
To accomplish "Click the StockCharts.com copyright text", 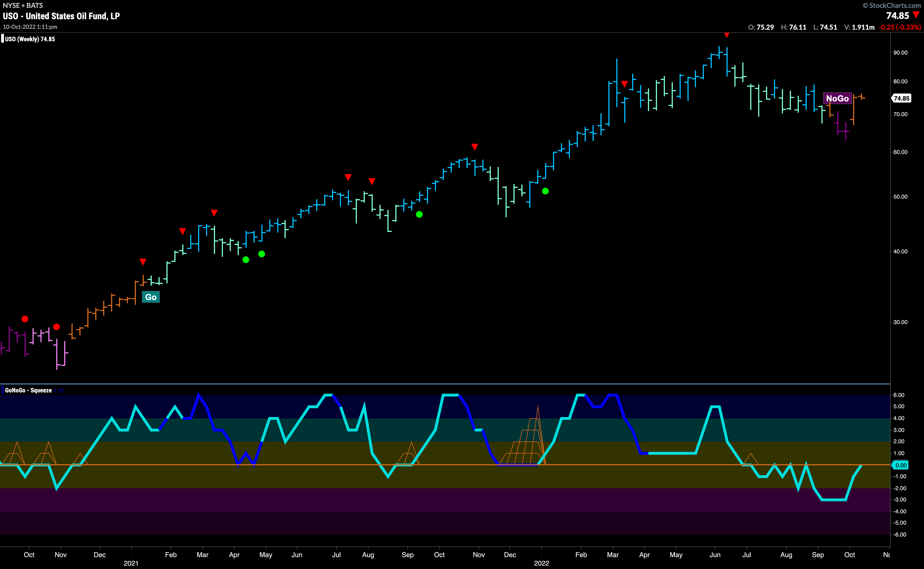I will tap(892, 5).
